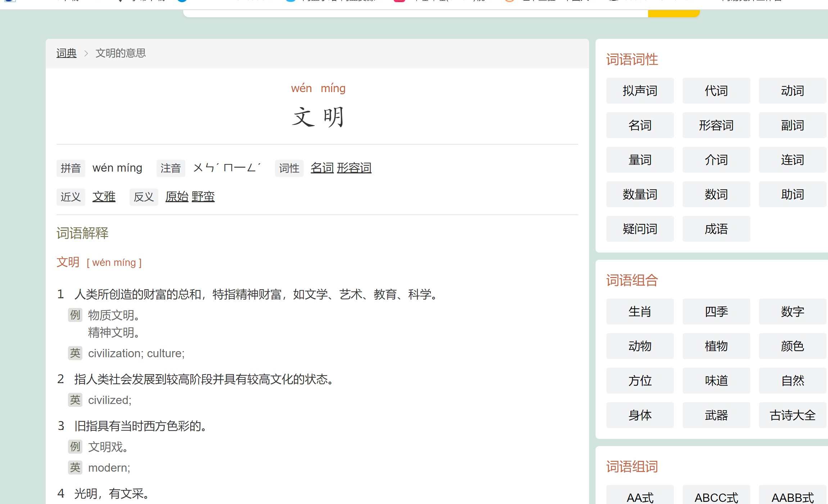Image resolution: width=828 pixels, height=504 pixels.
Task: Select the 形容词 button in 词语词性 panel
Action: tap(716, 125)
